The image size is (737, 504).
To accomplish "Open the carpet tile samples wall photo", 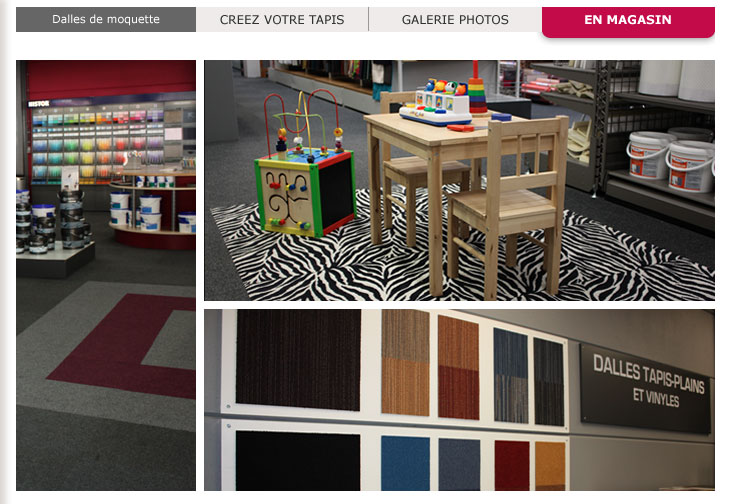I will tap(459, 400).
